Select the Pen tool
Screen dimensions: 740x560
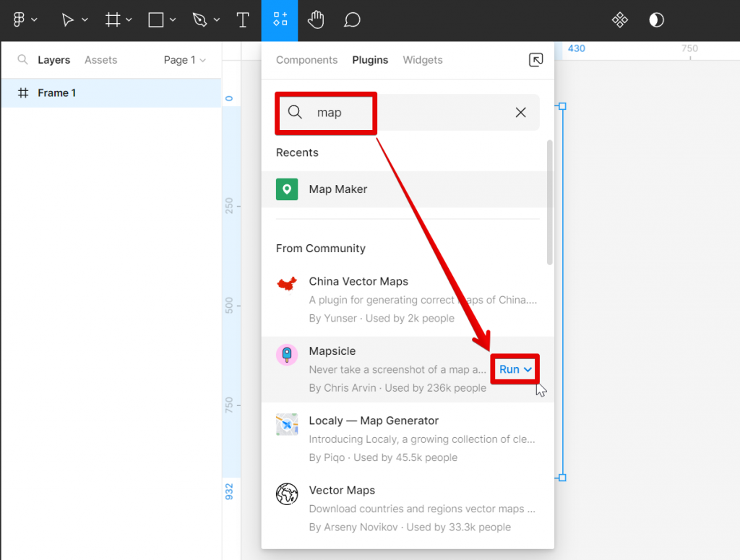click(201, 20)
